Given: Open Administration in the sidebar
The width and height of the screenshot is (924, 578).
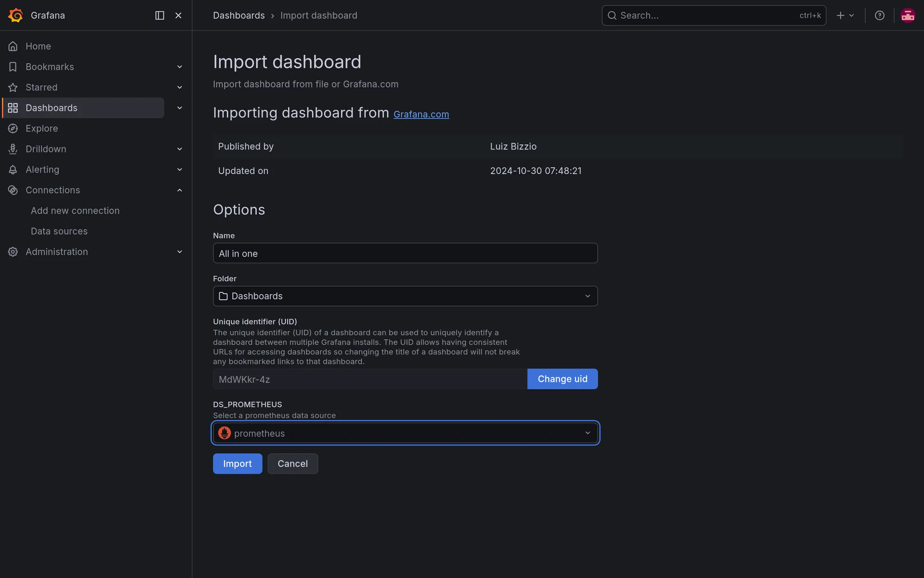Looking at the screenshot, I should [x=56, y=252].
